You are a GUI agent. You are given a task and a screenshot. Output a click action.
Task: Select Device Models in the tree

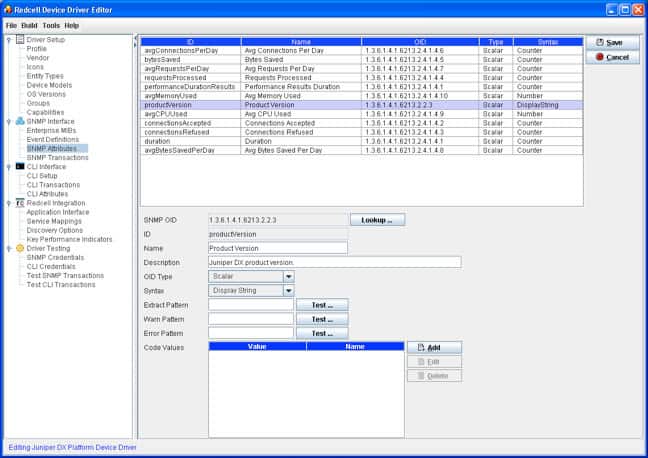pos(49,85)
